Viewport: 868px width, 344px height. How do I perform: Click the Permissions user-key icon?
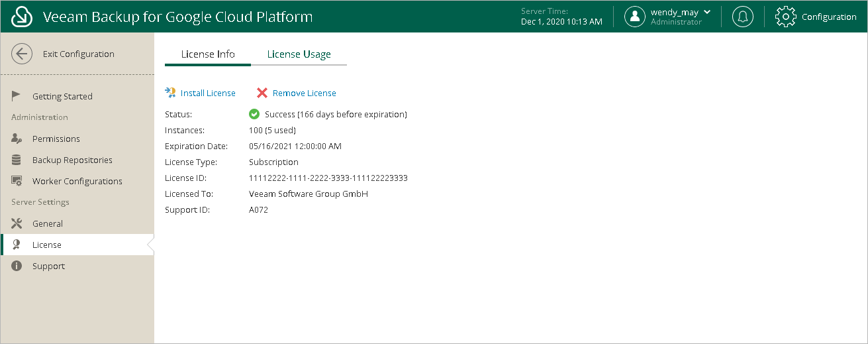pos(17,139)
